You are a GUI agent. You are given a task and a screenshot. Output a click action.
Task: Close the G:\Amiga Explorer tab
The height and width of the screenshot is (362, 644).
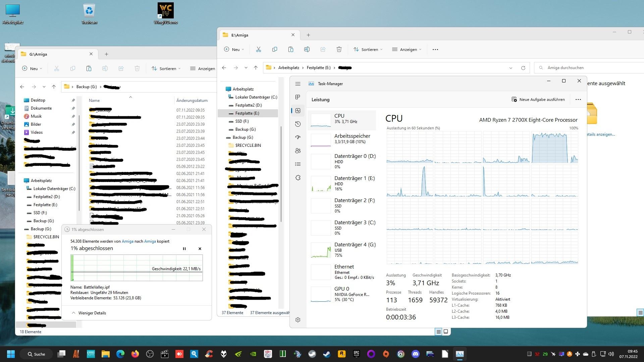coord(91,54)
